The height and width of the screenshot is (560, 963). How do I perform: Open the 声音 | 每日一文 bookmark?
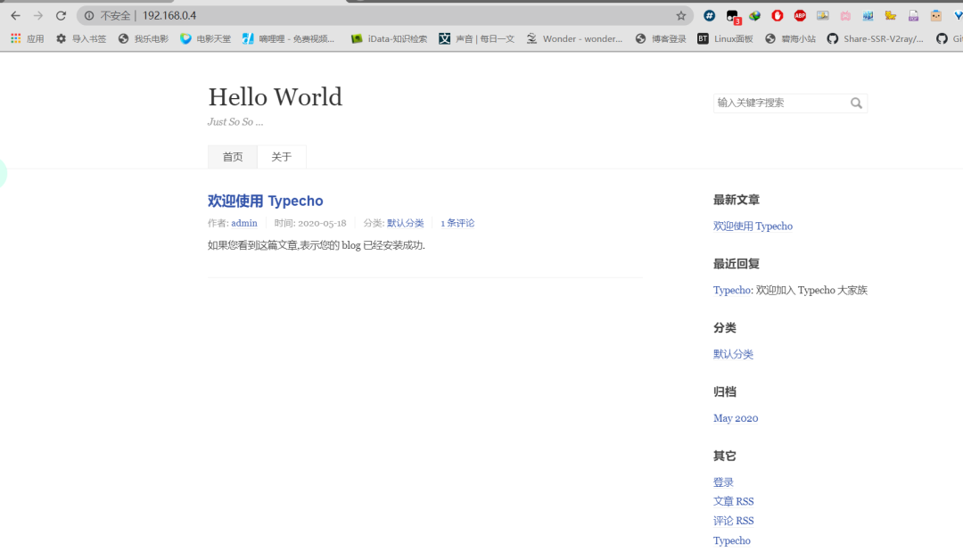click(476, 38)
